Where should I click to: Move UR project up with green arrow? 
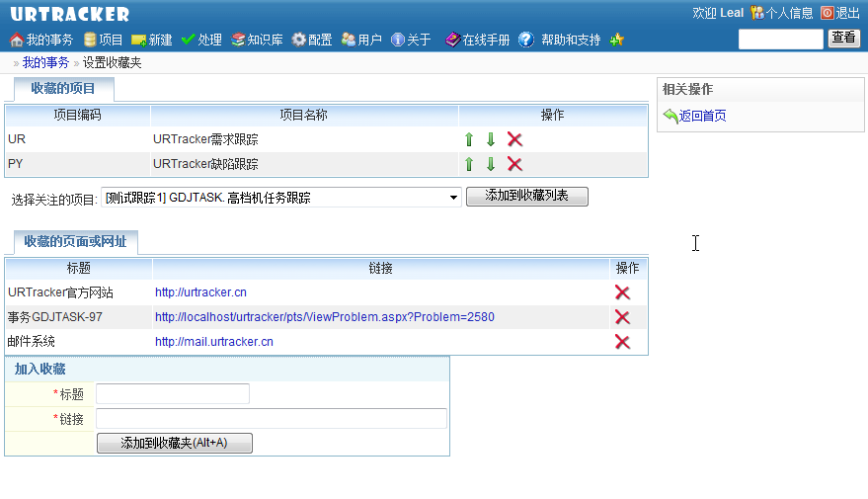tap(469, 139)
